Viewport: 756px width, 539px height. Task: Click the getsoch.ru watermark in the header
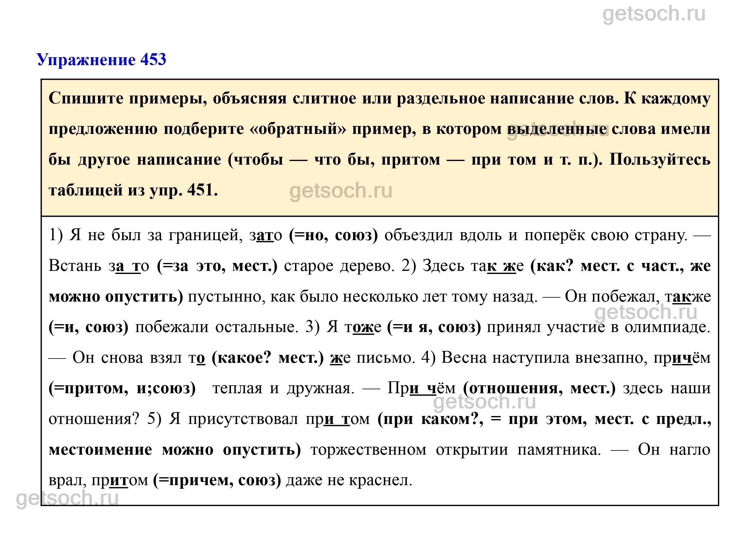click(x=653, y=14)
